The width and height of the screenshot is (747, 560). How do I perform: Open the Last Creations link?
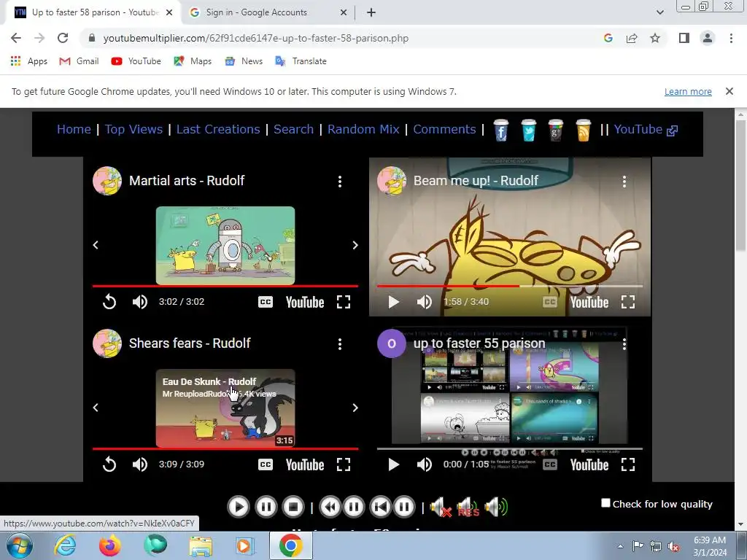point(218,129)
